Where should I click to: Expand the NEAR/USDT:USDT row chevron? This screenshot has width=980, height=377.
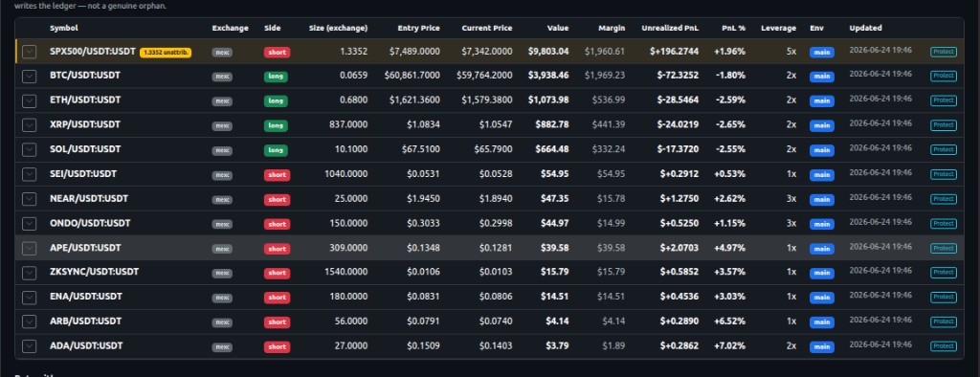30,199
